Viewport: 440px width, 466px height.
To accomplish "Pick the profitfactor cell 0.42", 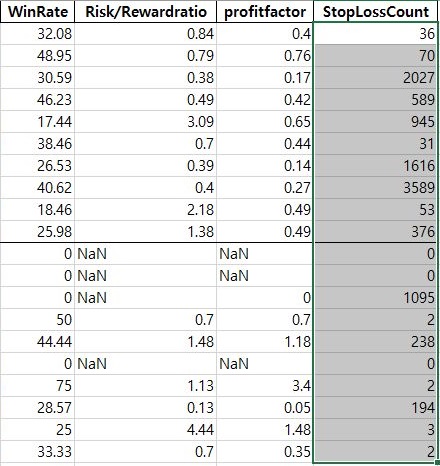I will pyautogui.click(x=265, y=100).
